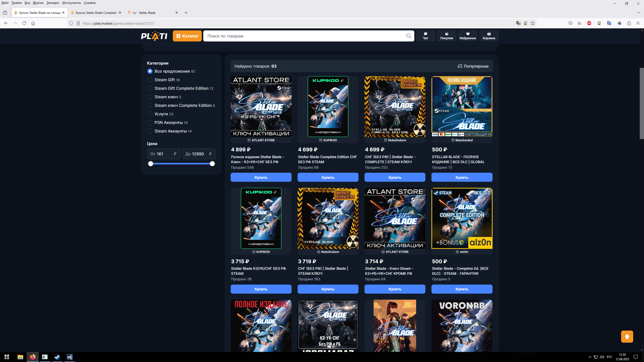Open Windows Start menu

7,357
